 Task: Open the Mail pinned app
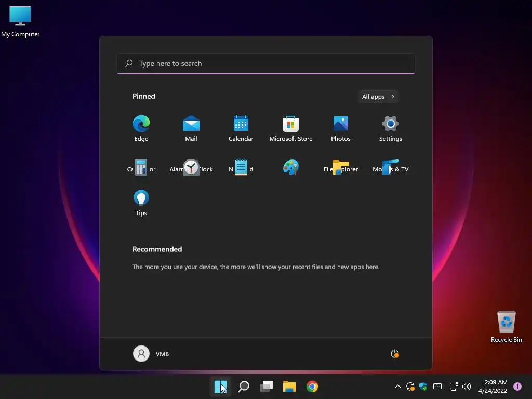191,128
